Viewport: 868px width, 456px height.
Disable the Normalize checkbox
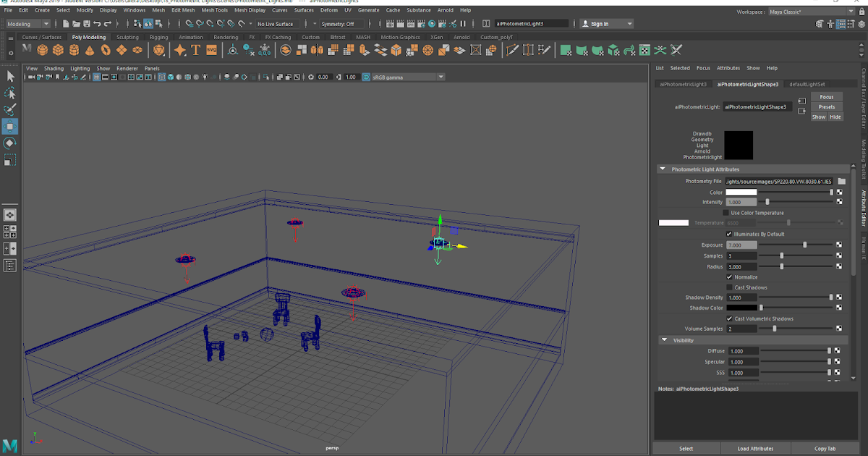(729, 276)
